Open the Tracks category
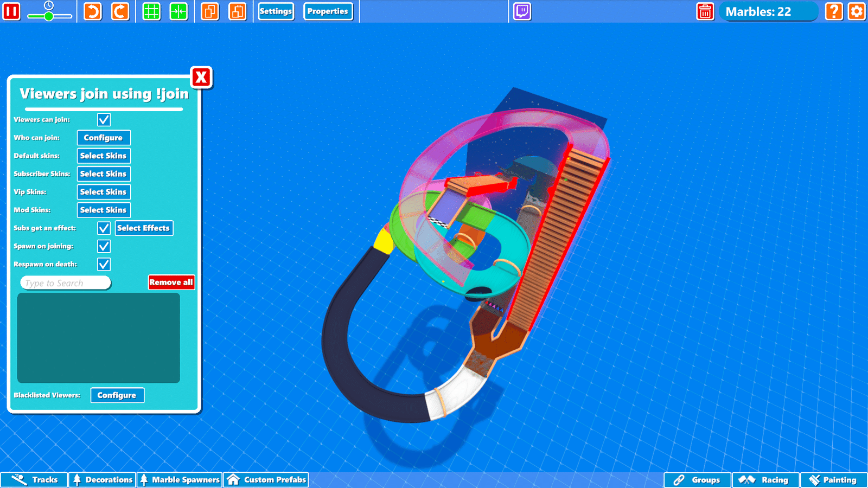Viewport: 868px width, 488px height. (34, 480)
